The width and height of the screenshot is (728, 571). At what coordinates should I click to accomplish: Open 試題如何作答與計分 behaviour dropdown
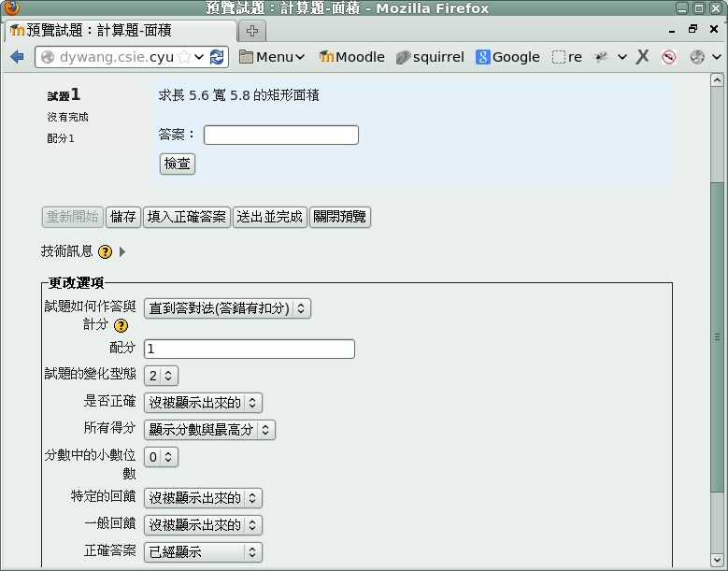227,308
